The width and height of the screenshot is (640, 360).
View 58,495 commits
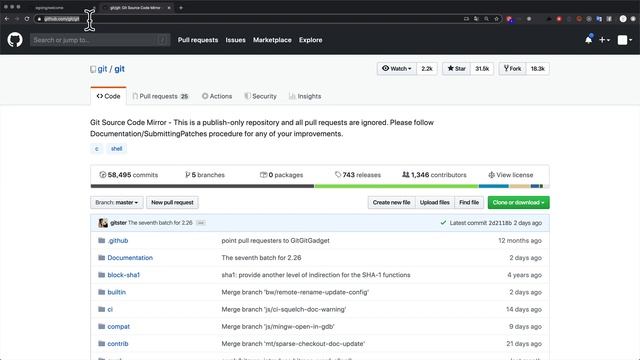coord(129,175)
